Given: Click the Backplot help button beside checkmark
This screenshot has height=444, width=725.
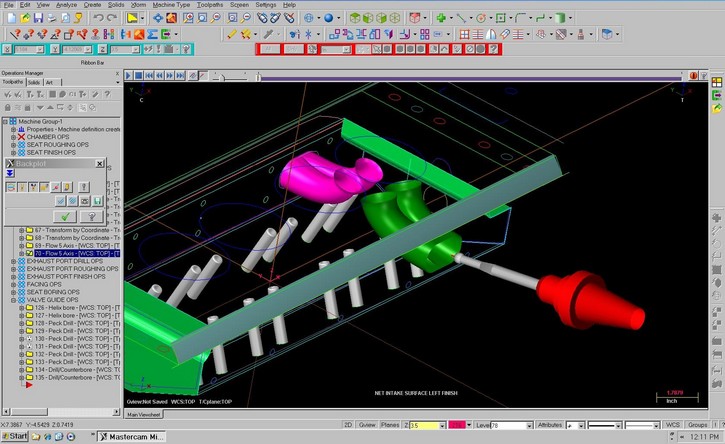Looking at the screenshot, I should click(x=91, y=216).
